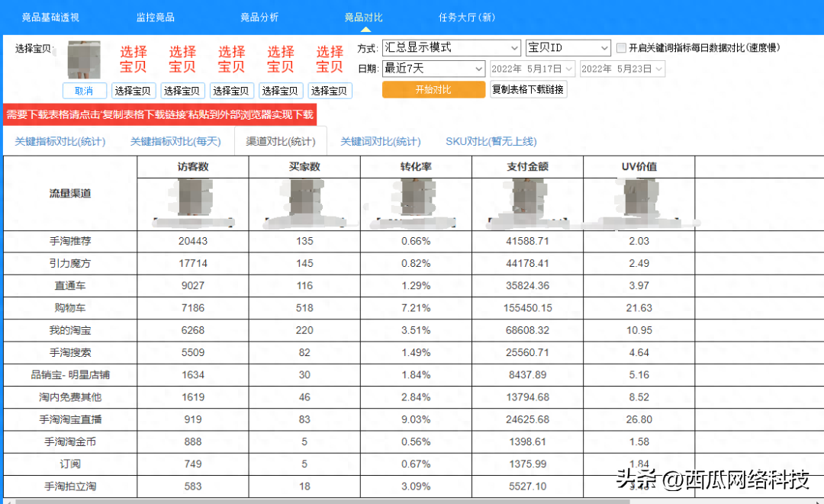Click product thumbnail under 访客数 column header
Viewport: 824px width, 504px height.
192,200
